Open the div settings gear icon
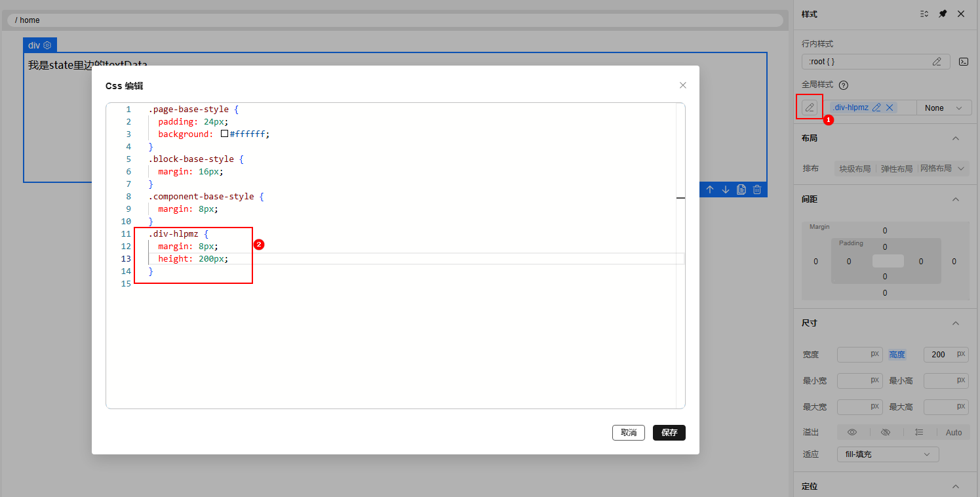This screenshot has width=980, height=497. (47, 45)
